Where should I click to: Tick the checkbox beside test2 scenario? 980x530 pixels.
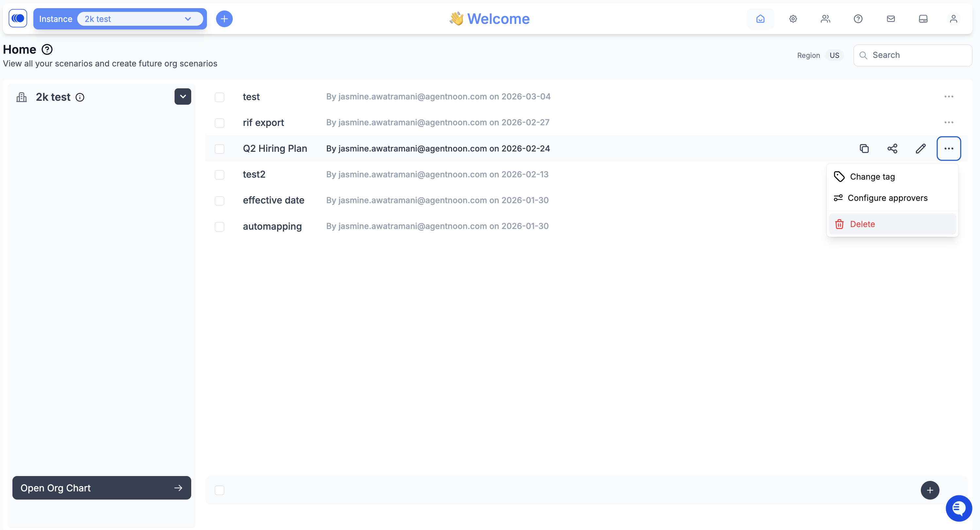pyautogui.click(x=220, y=175)
